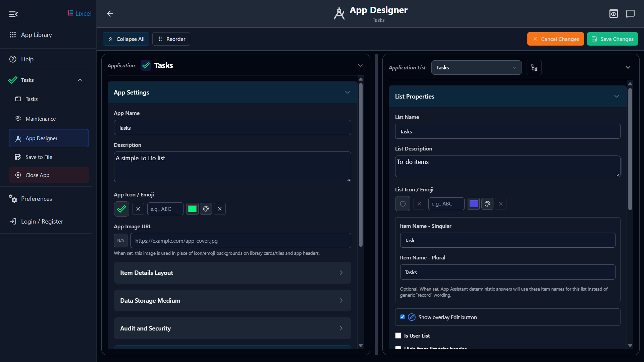The width and height of the screenshot is (644, 362).
Task: Click the app Description textarea
Action: (x=232, y=167)
